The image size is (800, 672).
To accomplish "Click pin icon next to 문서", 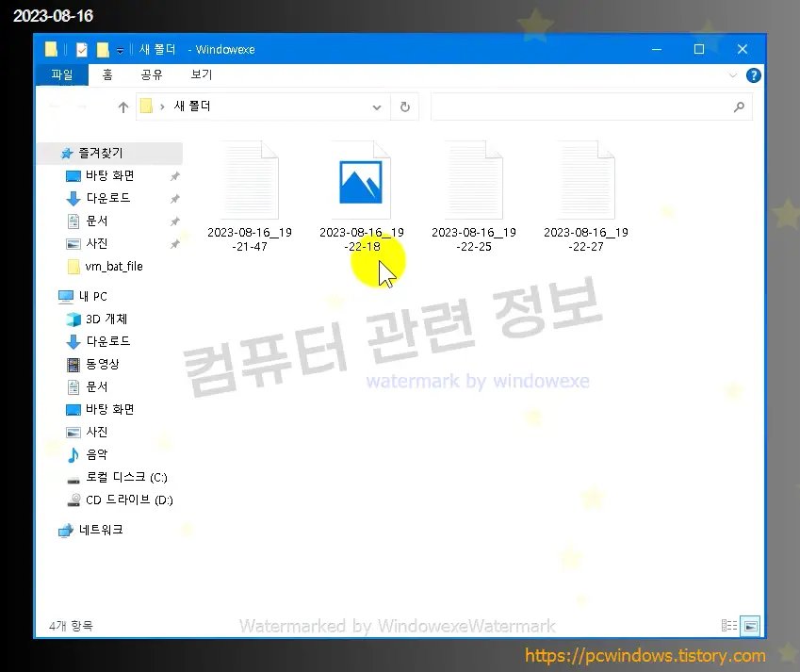I will pyautogui.click(x=175, y=221).
